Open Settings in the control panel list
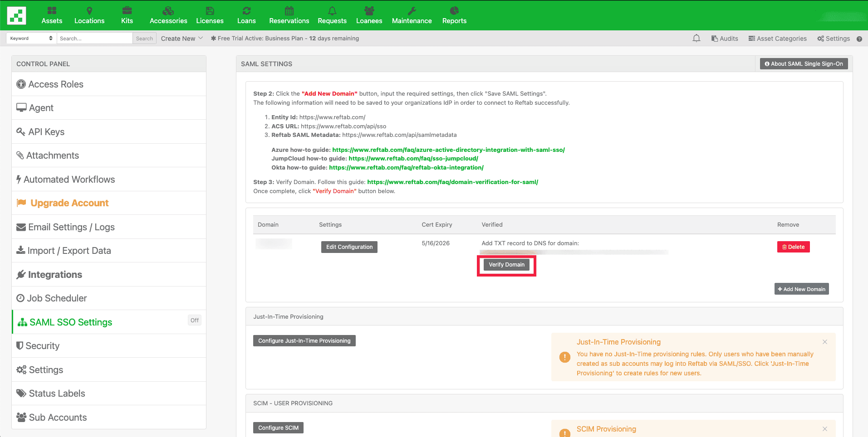 (x=109, y=370)
